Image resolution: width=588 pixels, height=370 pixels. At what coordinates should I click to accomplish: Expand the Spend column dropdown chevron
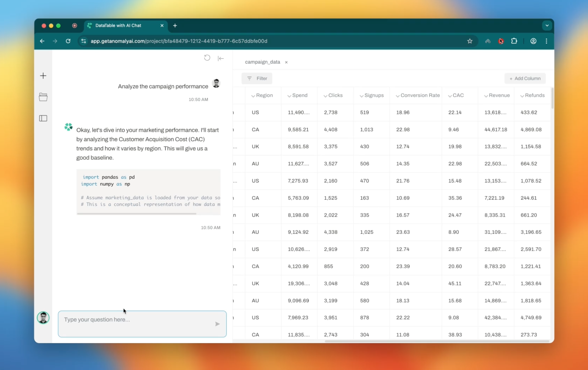pos(289,96)
